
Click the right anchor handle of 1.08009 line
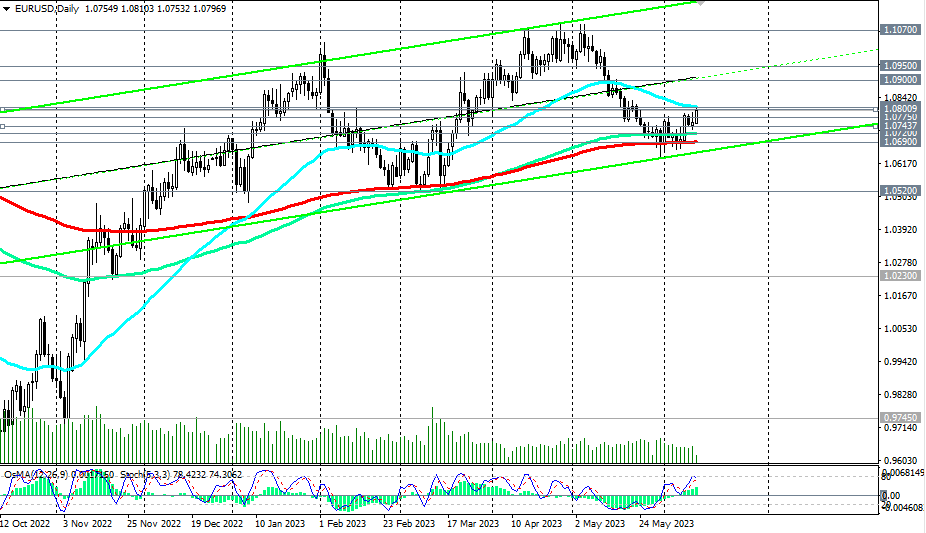tap(875, 110)
